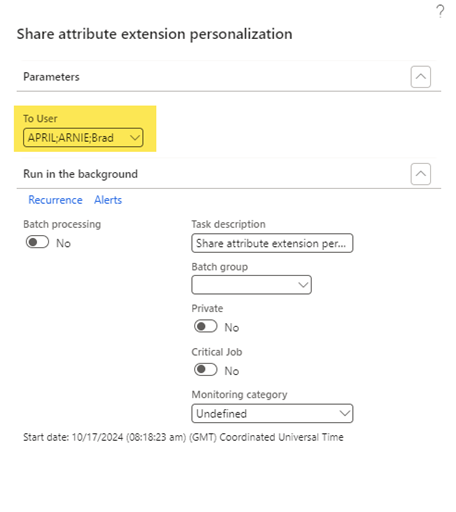
Task: Open the Alerts link
Action: (108, 200)
